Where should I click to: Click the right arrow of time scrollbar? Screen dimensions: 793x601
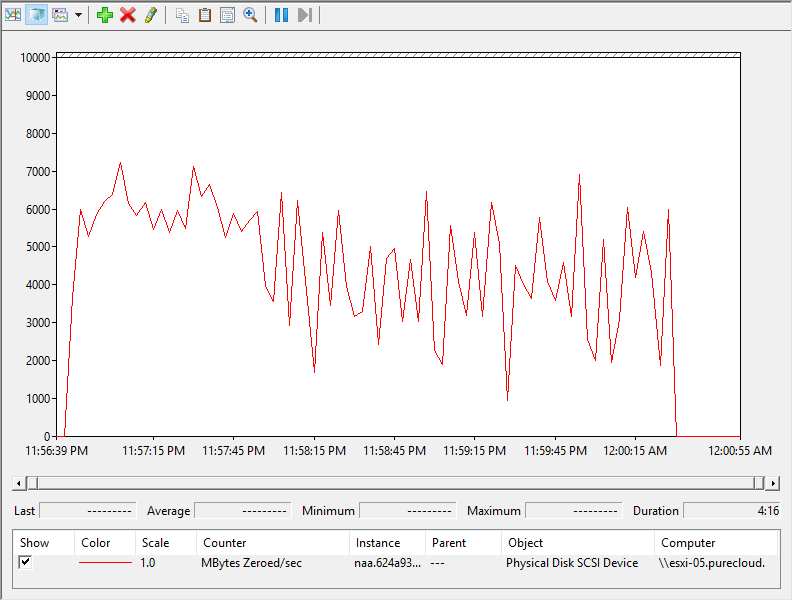[x=773, y=483]
